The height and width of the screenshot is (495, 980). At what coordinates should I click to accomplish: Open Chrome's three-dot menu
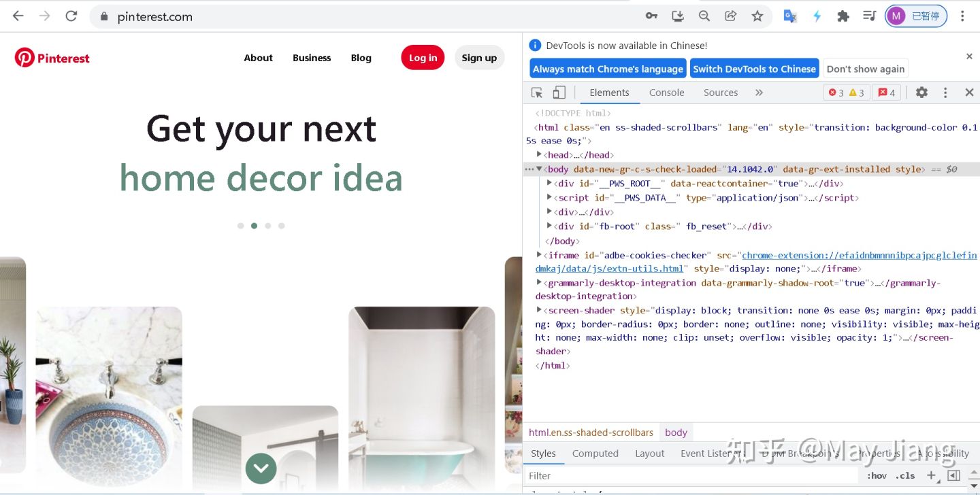(962, 16)
